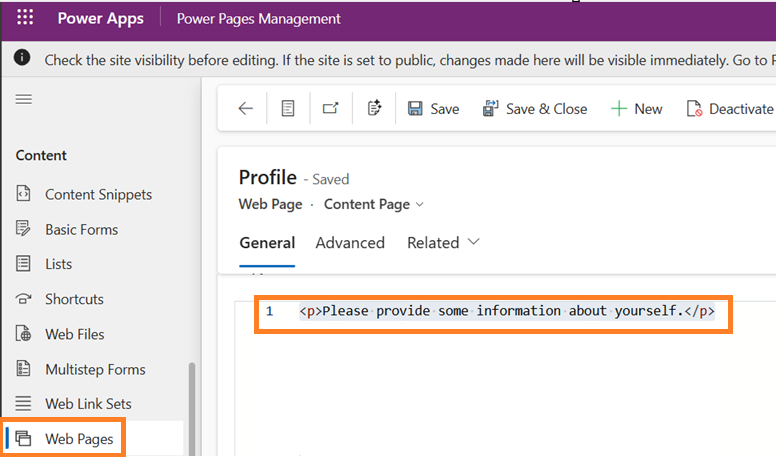This screenshot has width=776, height=457.
Task: Collapse the hamburger navigation menu
Action: [24, 100]
